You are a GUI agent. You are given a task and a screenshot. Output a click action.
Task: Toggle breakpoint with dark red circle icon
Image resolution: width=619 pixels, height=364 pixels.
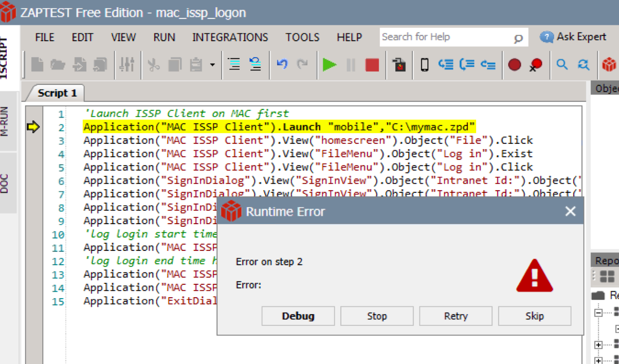tap(515, 65)
